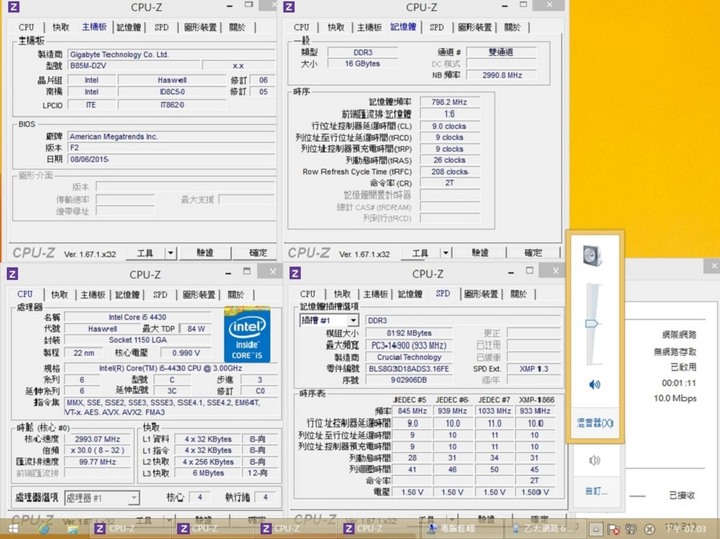Show hidden tray icons arrow

click(596, 529)
